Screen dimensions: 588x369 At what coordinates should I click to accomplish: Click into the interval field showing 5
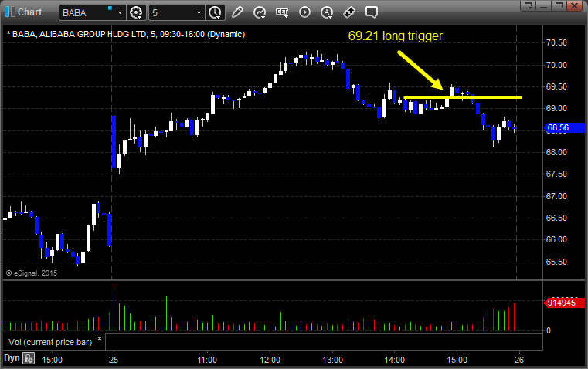[172, 12]
